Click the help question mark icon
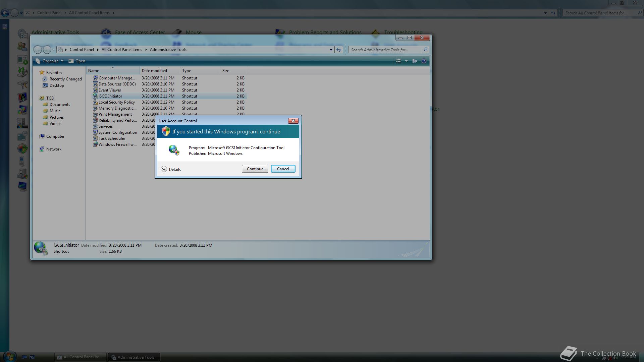The image size is (644, 362). (x=424, y=61)
